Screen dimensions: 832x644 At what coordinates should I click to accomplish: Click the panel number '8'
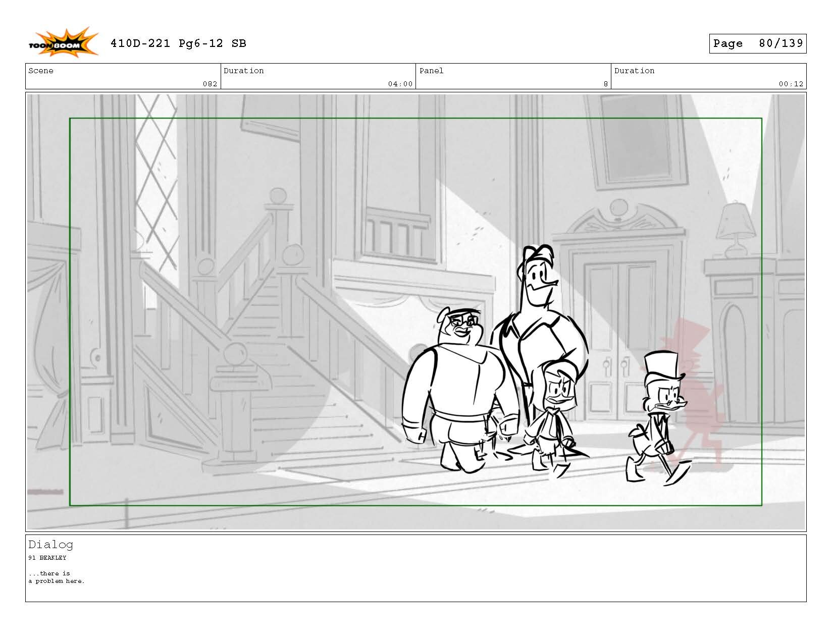(606, 84)
